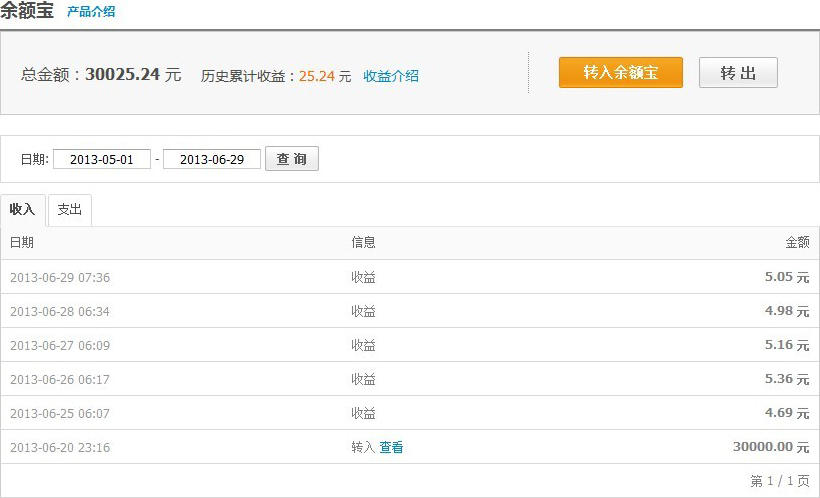Image resolution: width=820 pixels, height=498 pixels.
Task: Switch to the 收入 tab
Action: click(x=22, y=210)
